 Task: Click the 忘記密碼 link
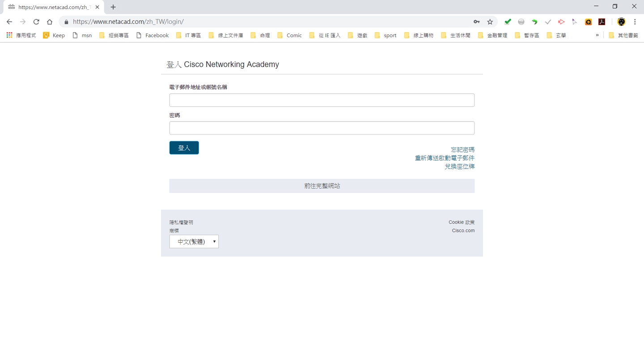tap(463, 150)
